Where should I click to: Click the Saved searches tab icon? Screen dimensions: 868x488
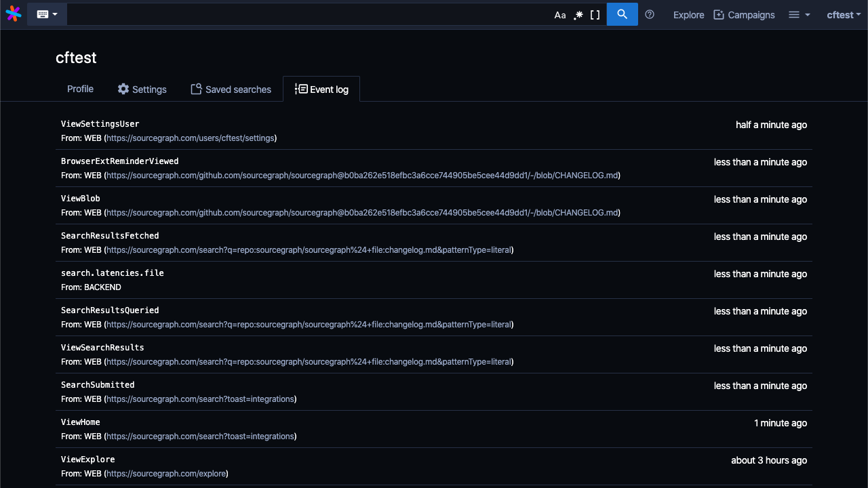(x=196, y=89)
